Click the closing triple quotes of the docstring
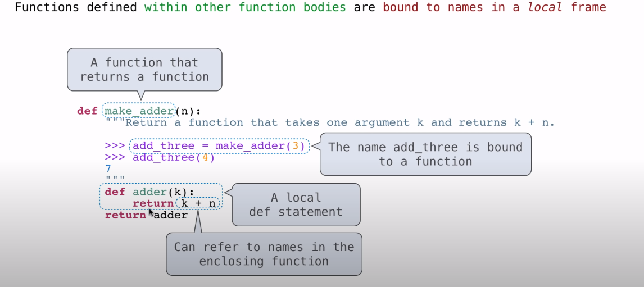Image resolution: width=644 pixels, height=287 pixels. pyautogui.click(x=114, y=180)
